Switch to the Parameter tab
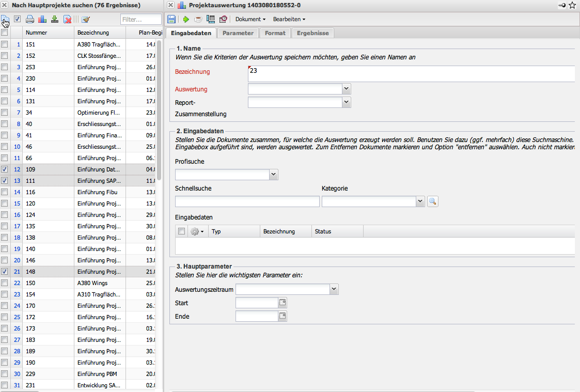 [238, 33]
